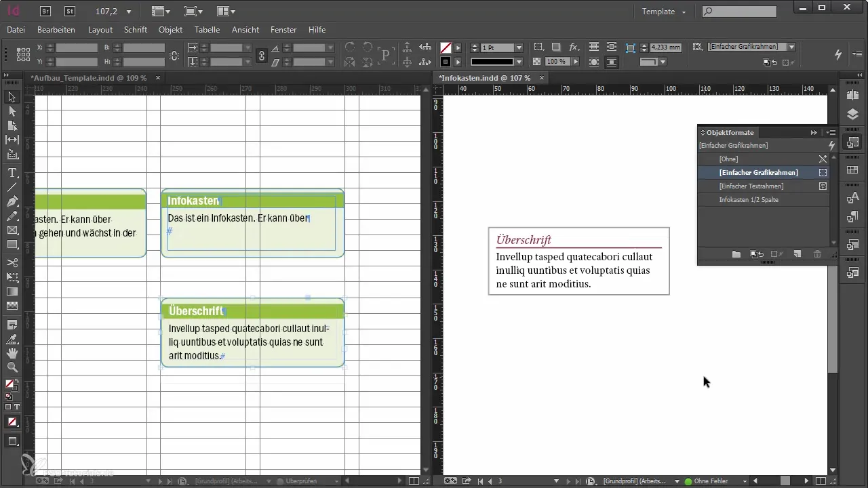Select the Free Transform tool

12,277
